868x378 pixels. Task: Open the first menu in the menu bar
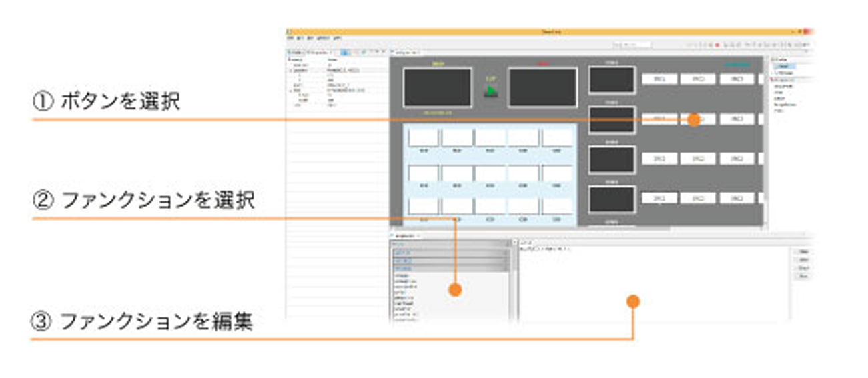[290, 39]
